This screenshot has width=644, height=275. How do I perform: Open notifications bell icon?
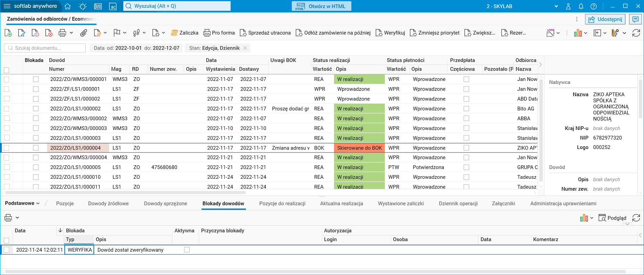(581, 6)
